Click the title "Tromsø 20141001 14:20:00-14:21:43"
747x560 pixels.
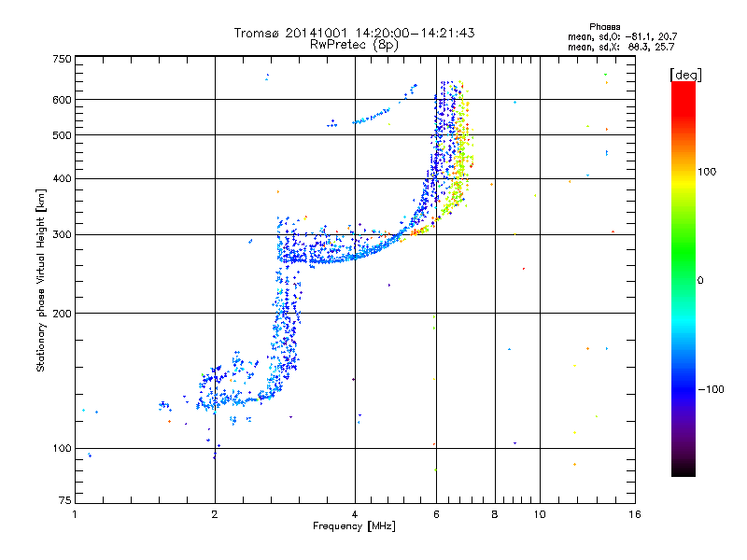coord(354,33)
